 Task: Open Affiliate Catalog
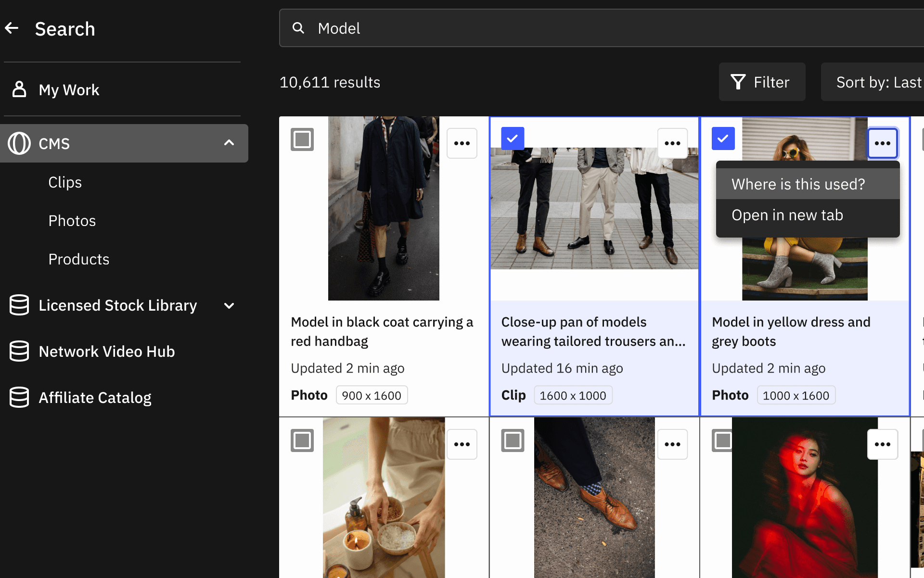pyautogui.click(x=95, y=398)
